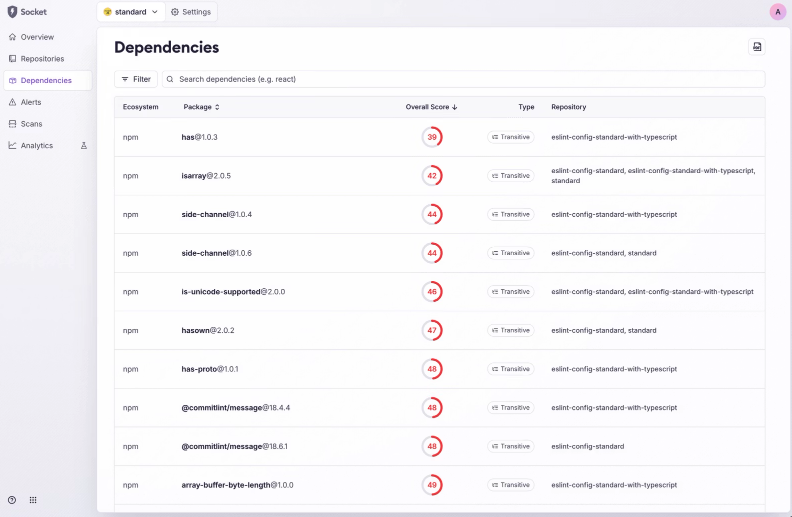This screenshot has width=792, height=517.
Task: Open Settings in top bar
Action: 190,12
